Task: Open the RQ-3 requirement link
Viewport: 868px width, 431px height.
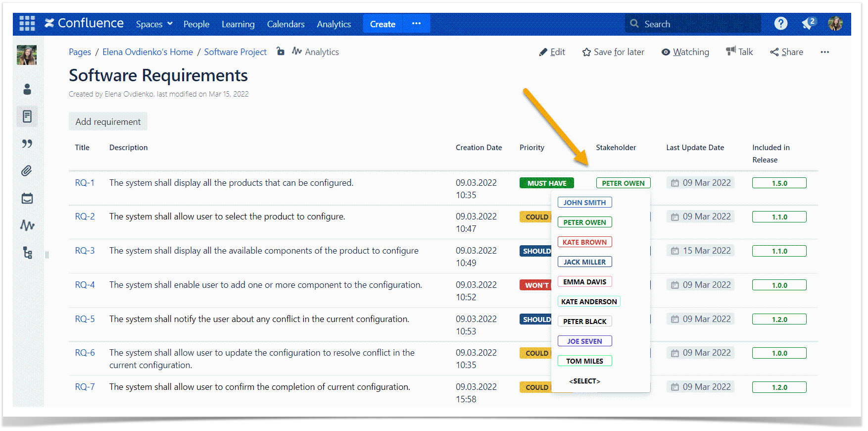Action: 85,251
